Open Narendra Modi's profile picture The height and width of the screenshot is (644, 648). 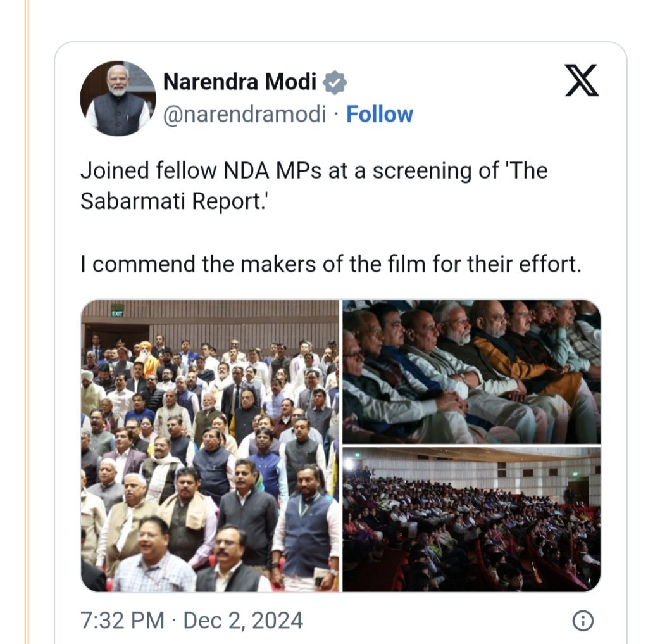(x=118, y=98)
